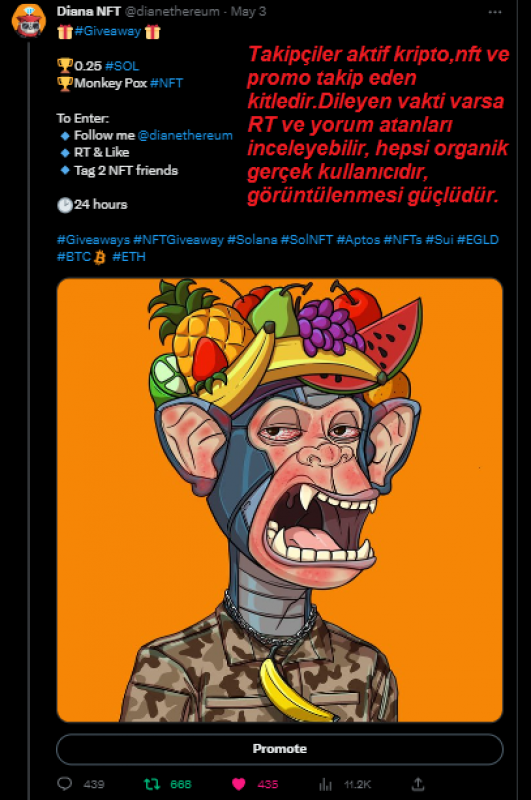Open the #Aptos hashtag

[x=358, y=239]
